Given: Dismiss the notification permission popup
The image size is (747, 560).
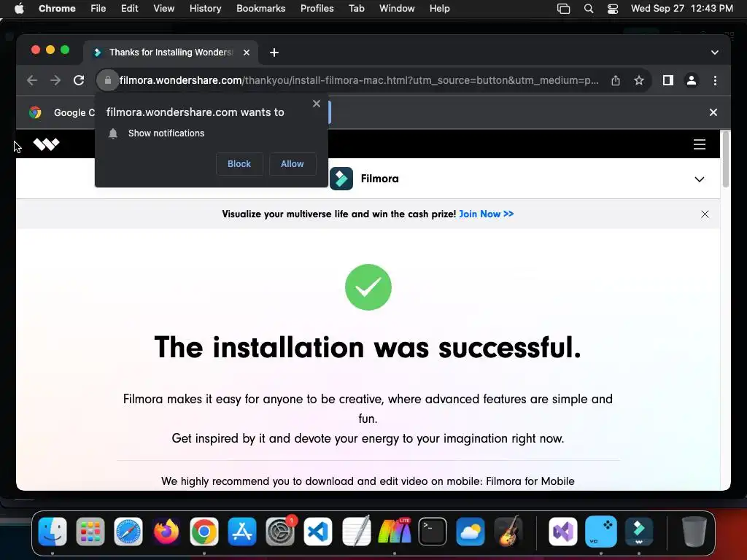Looking at the screenshot, I should tap(317, 104).
